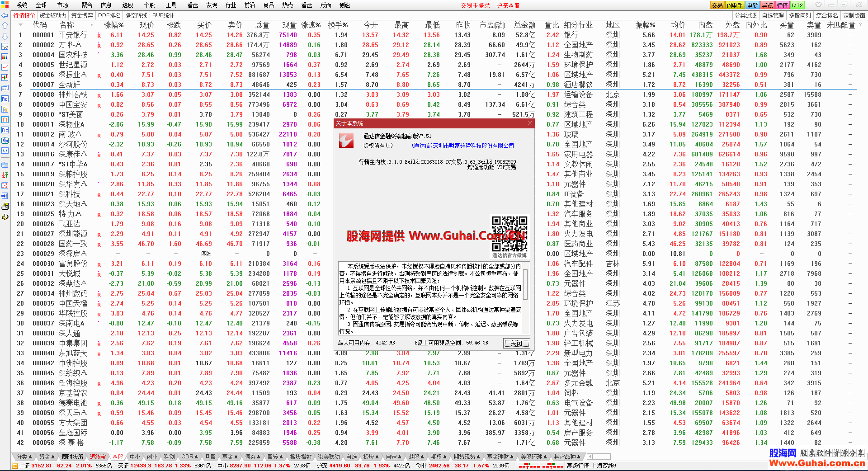Expand the 分类▲ bottom tab menu

coord(24,457)
